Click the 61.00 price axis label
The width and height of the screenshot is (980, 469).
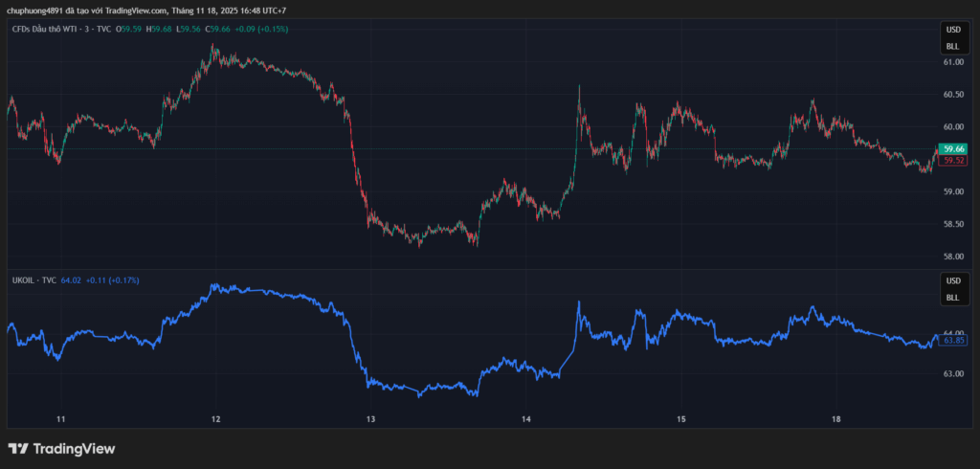point(953,62)
